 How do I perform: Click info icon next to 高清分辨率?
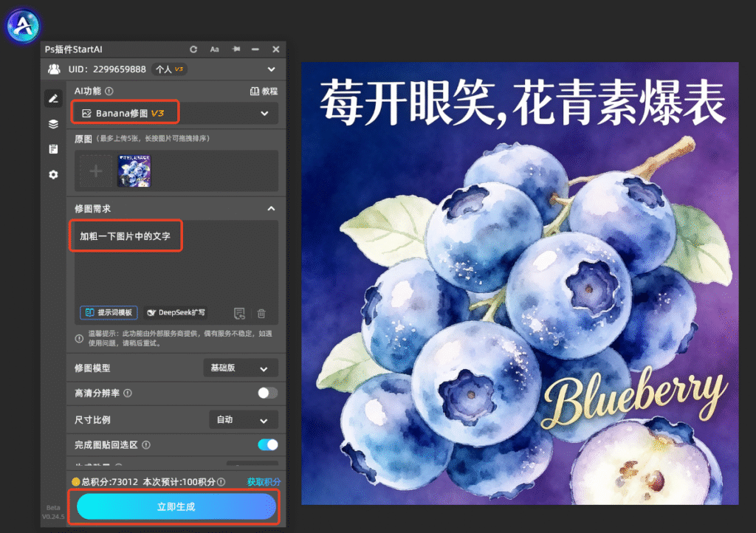[x=128, y=393]
